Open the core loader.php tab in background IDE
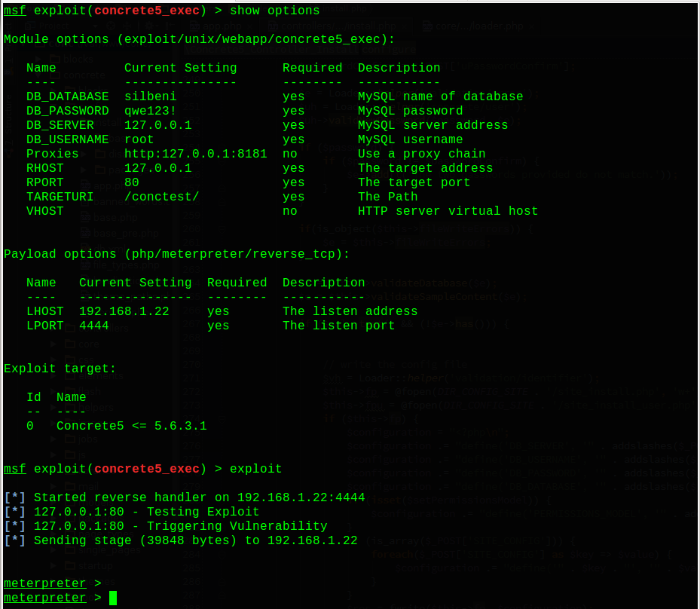Viewport: 700px width, 609px height. tap(478, 26)
